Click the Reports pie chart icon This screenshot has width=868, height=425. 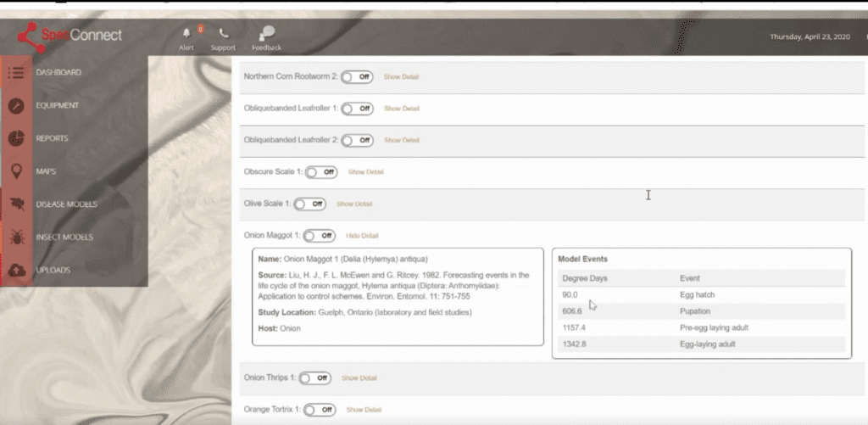(x=16, y=138)
